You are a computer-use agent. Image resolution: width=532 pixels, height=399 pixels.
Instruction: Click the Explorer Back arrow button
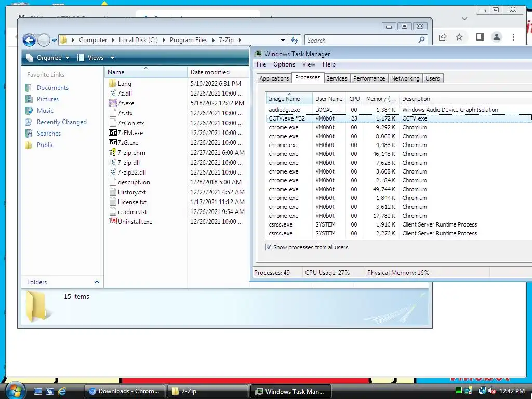point(29,40)
